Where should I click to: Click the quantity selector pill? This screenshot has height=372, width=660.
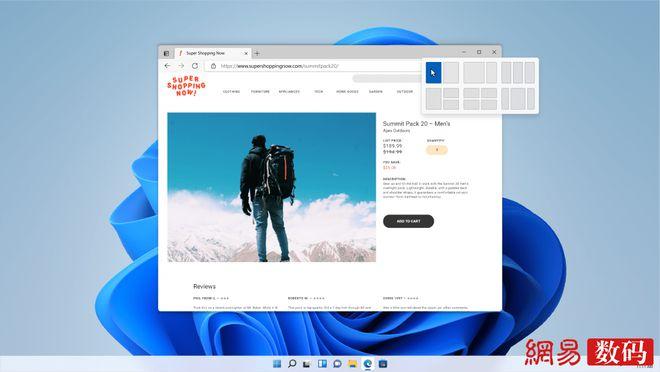click(436, 150)
